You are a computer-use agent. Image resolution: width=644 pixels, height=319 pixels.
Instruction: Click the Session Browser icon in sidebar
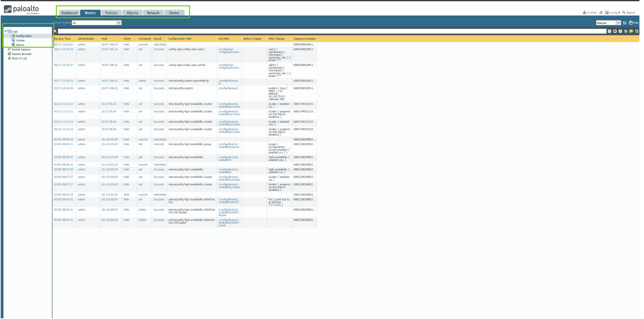9,54
